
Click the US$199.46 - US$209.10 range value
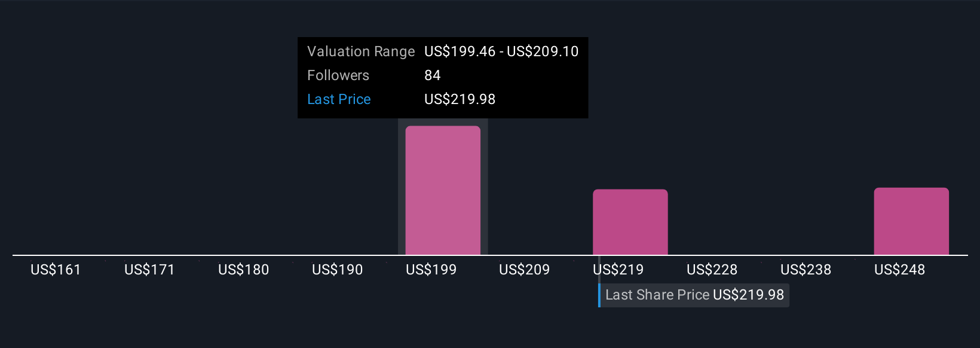tap(501, 51)
